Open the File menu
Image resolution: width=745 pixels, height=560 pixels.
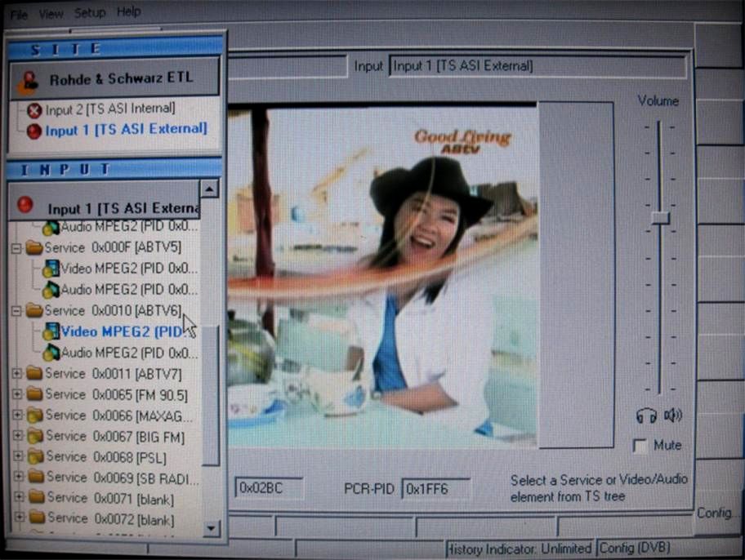click(x=18, y=14)
